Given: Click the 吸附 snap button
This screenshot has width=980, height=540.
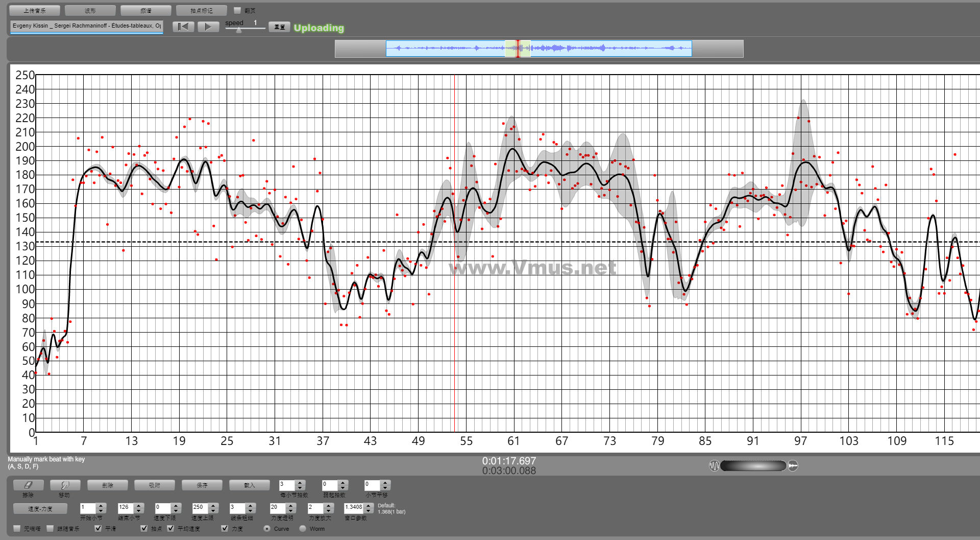Looking at the screenshot, I should tap(155, 485).
